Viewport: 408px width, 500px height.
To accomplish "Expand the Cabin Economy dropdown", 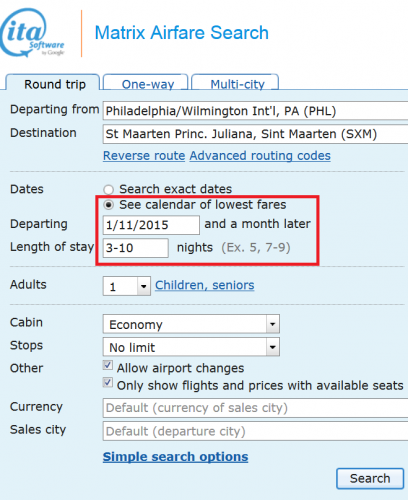I will tap(191, 324).
